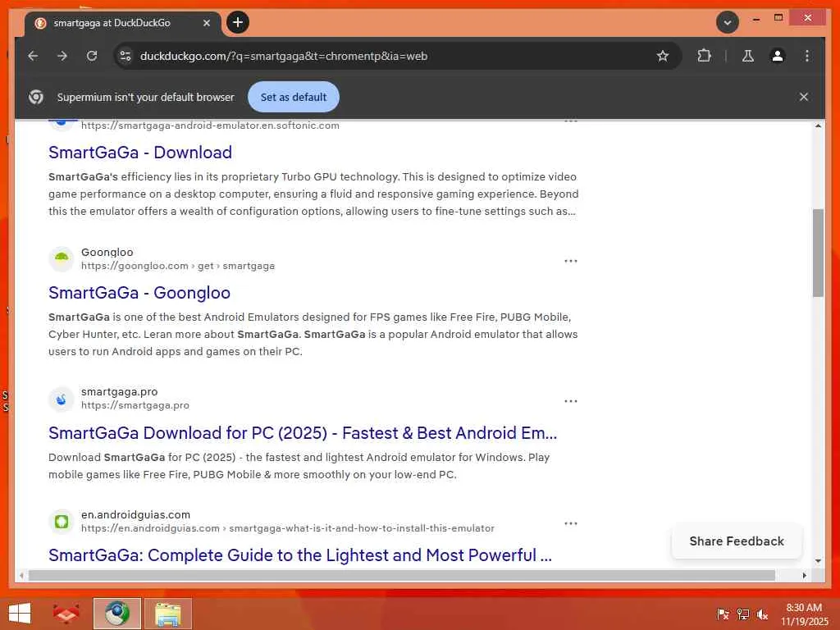
Task: Open the profile avatar icon
Action: [x=778, y=56]
